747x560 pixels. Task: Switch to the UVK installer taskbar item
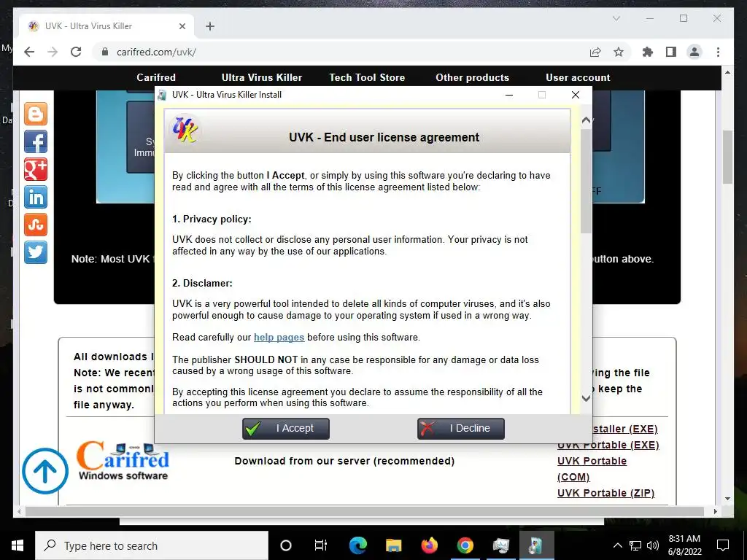[x=536, y=545]
